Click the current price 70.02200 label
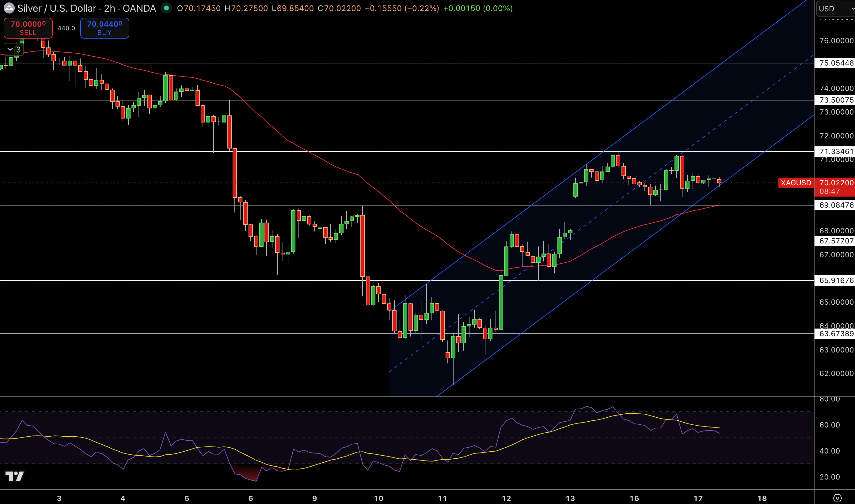855x504 pixels. (x=836, y=183)
